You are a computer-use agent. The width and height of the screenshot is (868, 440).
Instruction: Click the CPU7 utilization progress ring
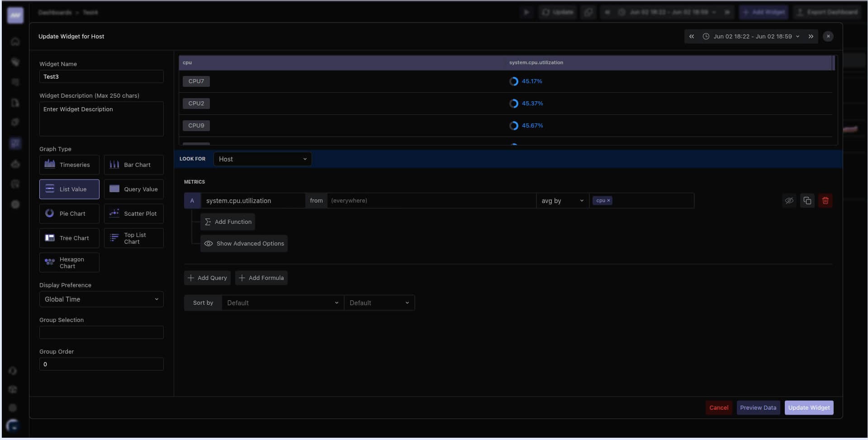point(513,81)
